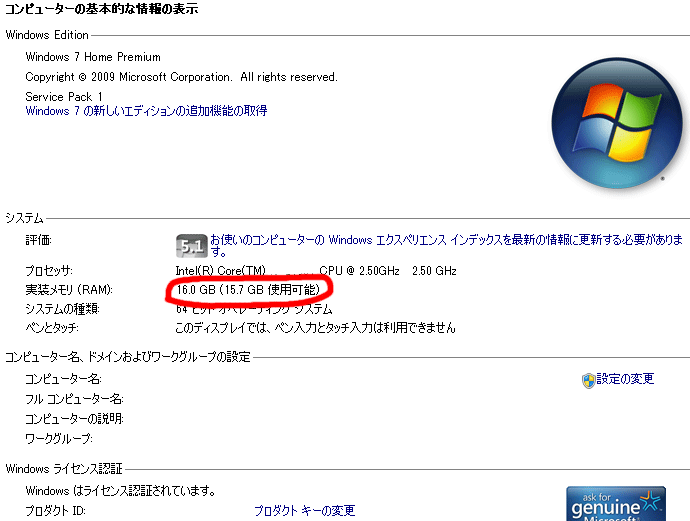Click the ask for genuine Microsoft badge
This screenshot has height=521, width=690.
616,504
